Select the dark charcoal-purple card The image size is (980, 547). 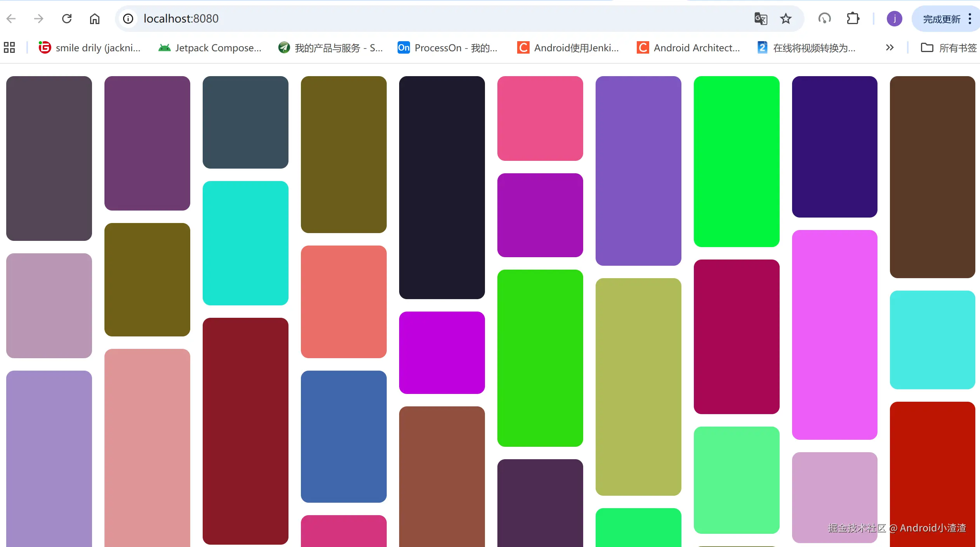coord(49,159)
